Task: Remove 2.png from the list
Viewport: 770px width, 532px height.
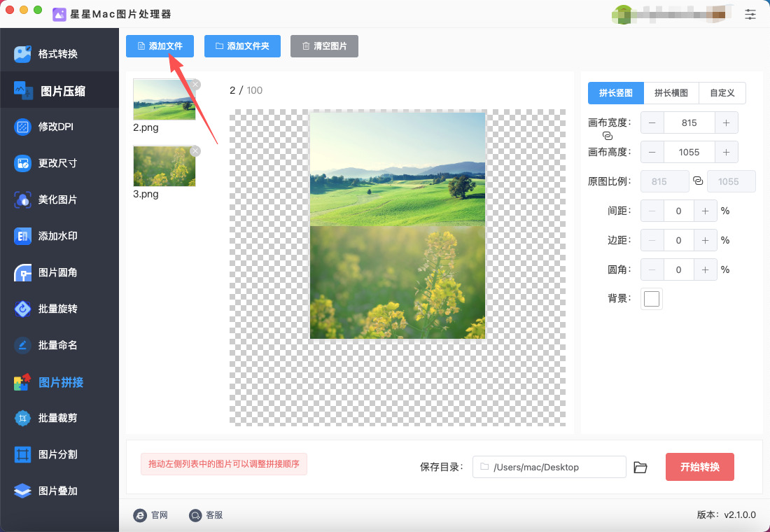Action: click(x=195, y=85)
